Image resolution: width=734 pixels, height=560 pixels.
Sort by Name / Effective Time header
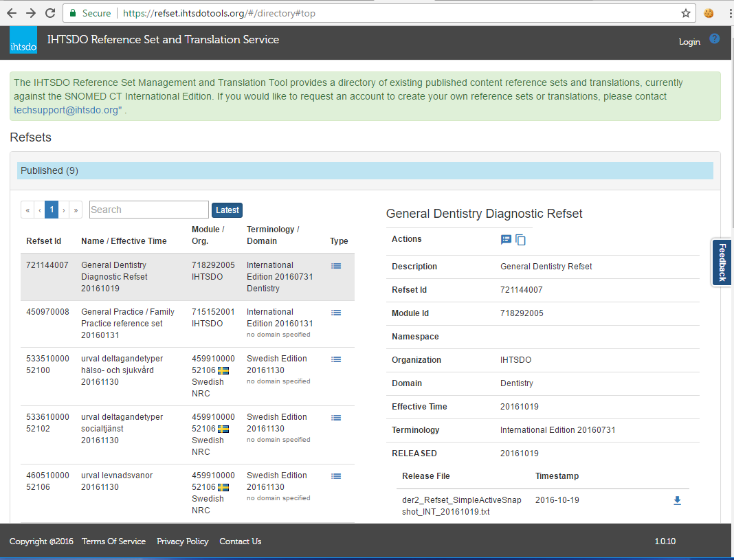click(x=124, y=241)
